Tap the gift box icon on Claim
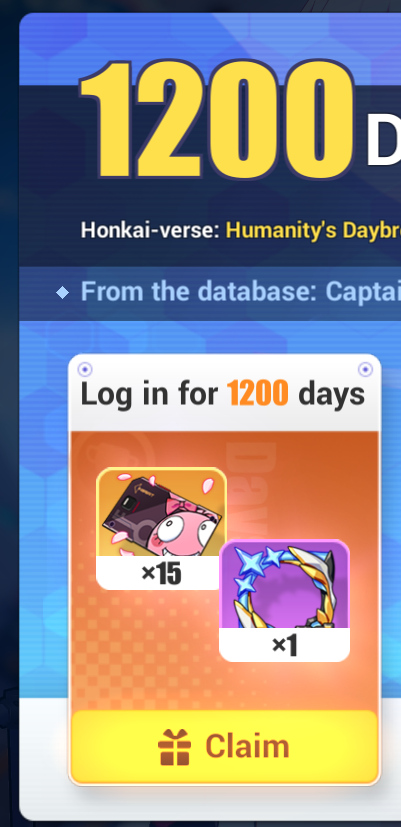This screenshot has height=827, width=401. click(174, 747)
